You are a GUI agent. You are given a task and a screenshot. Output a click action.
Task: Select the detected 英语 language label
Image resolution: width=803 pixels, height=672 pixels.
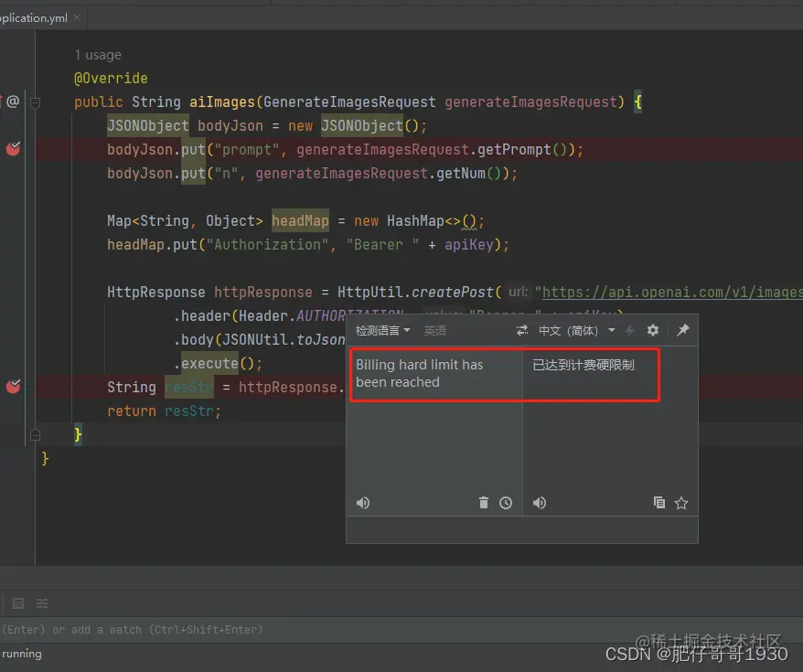tap(434, 331)
